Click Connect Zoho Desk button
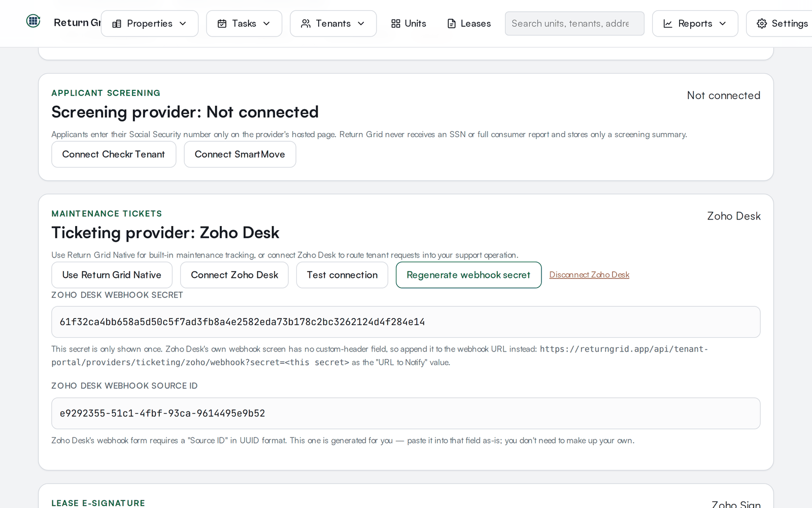Viewport: 812px width, 508px height. [234, 275]
